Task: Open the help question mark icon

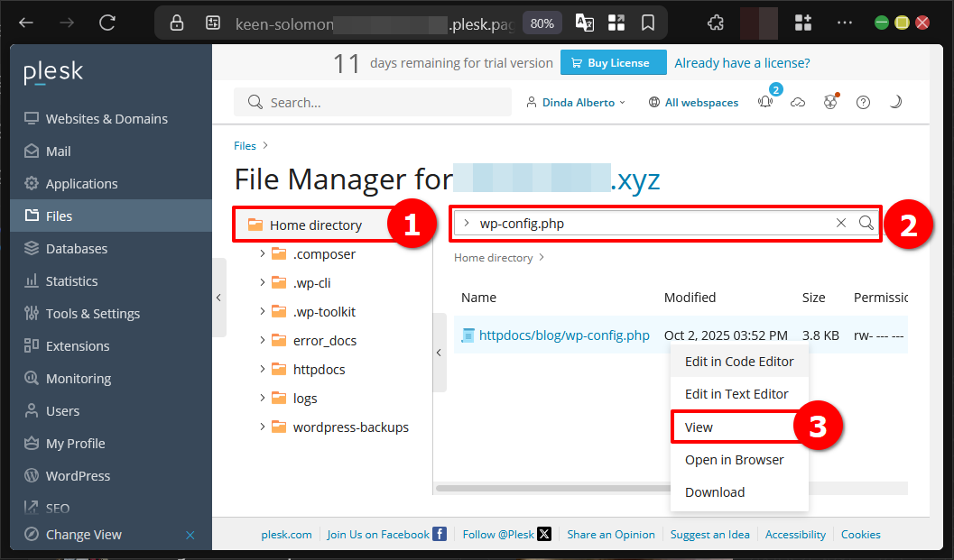Action: pos(863,102)
